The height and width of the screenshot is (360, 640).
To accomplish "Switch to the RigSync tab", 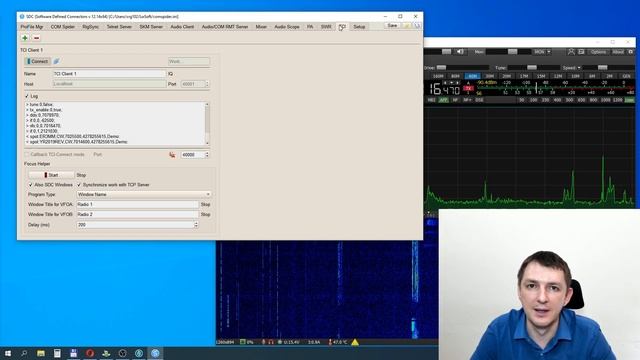I will [91, 27].
